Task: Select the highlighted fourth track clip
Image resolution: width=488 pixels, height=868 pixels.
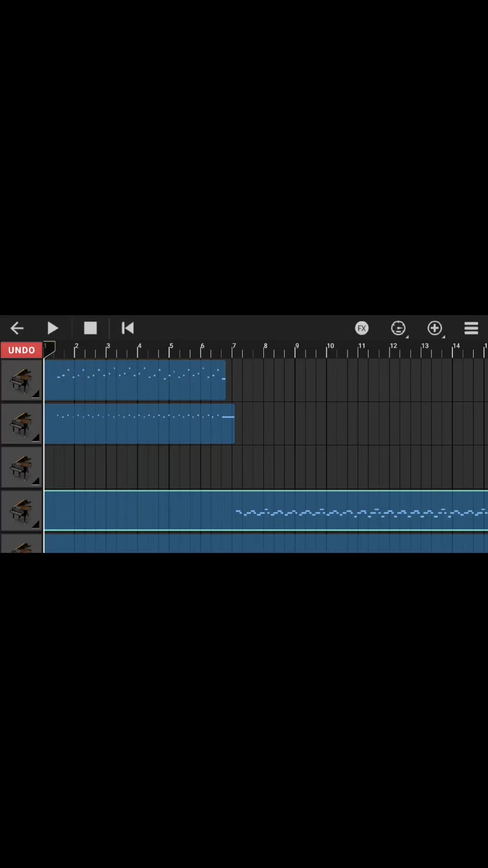Action: 266,510
